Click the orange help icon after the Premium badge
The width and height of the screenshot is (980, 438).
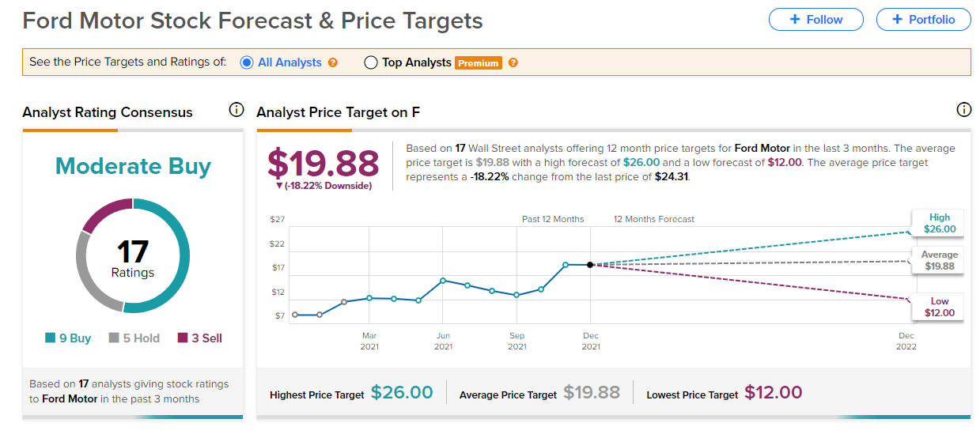tap(513, 62)
